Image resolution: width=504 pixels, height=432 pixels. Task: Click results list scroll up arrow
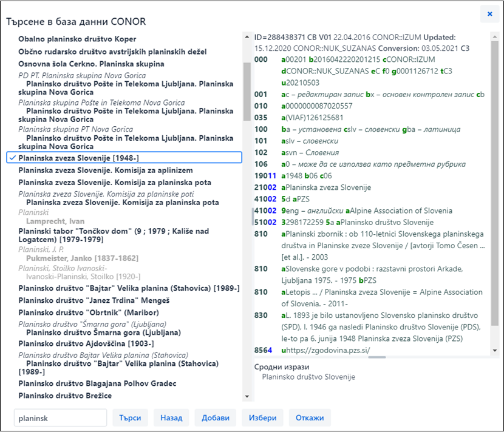click(x=247, y=37)
